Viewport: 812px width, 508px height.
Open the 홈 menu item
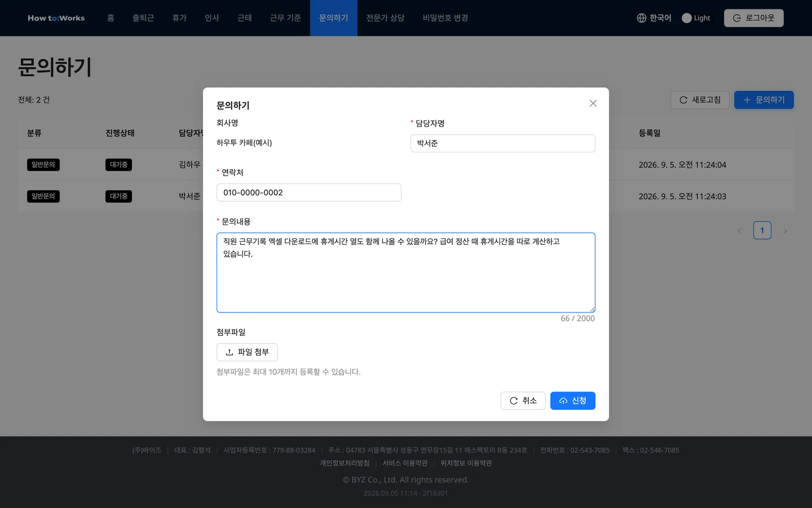coord(111,18)
